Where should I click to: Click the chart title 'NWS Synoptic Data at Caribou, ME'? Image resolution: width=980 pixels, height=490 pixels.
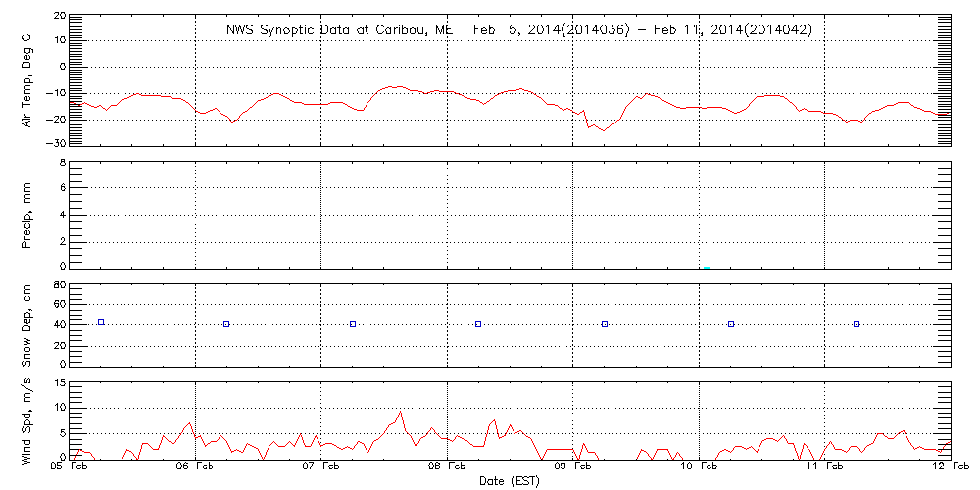(339, 30)
